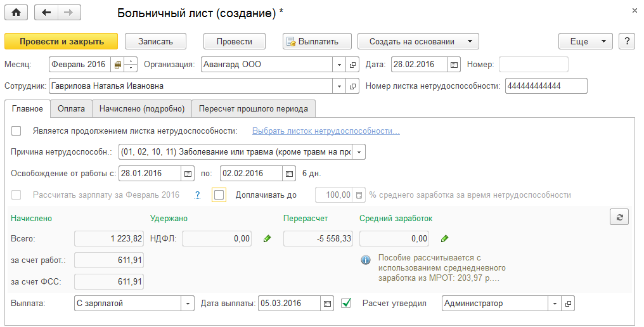This screenshot has width=644, height=327.
Task: Click the back arrow navigation icon
Action: (x=45, y=12)
